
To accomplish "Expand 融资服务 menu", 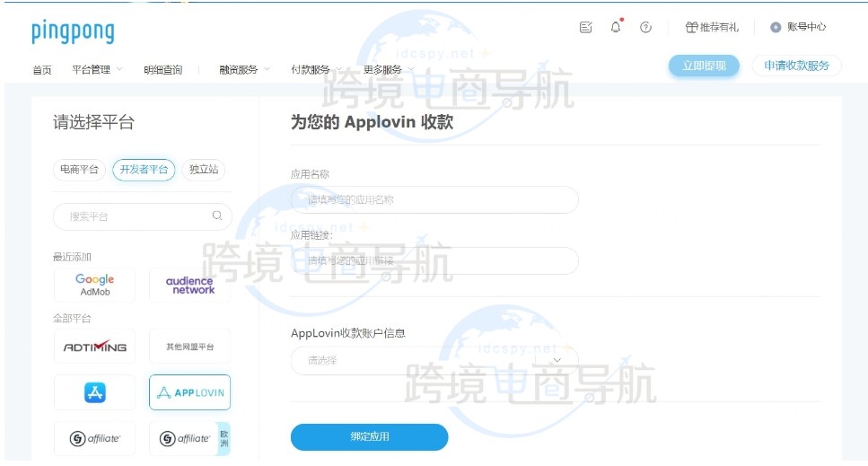I will (244, 70).
